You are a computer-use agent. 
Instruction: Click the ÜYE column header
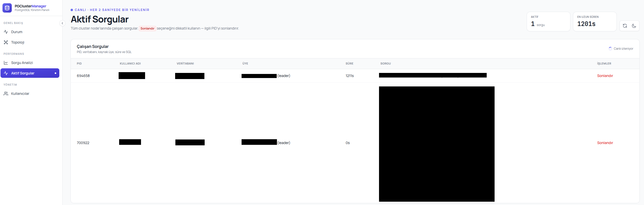coord(245,63)
